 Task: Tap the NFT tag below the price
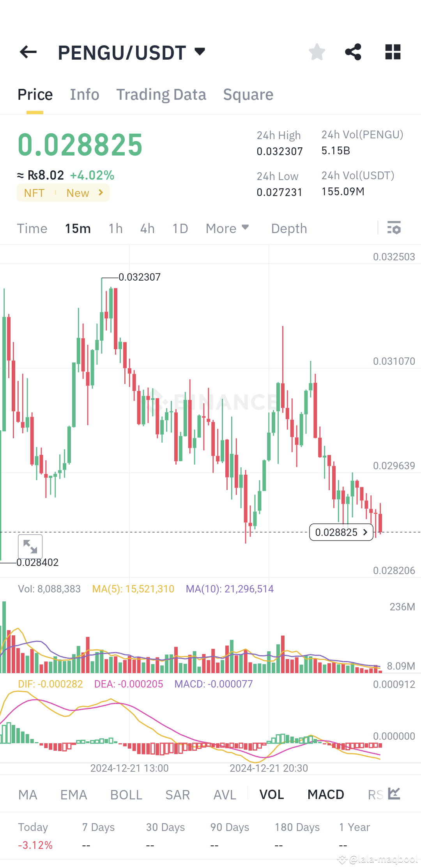tap(34, 193)
